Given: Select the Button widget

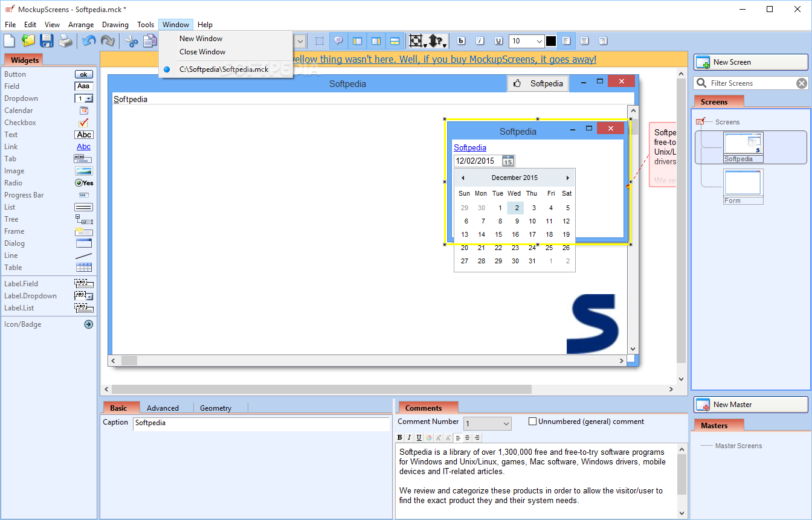Looking at the screenshot, I should coord(48,74).
